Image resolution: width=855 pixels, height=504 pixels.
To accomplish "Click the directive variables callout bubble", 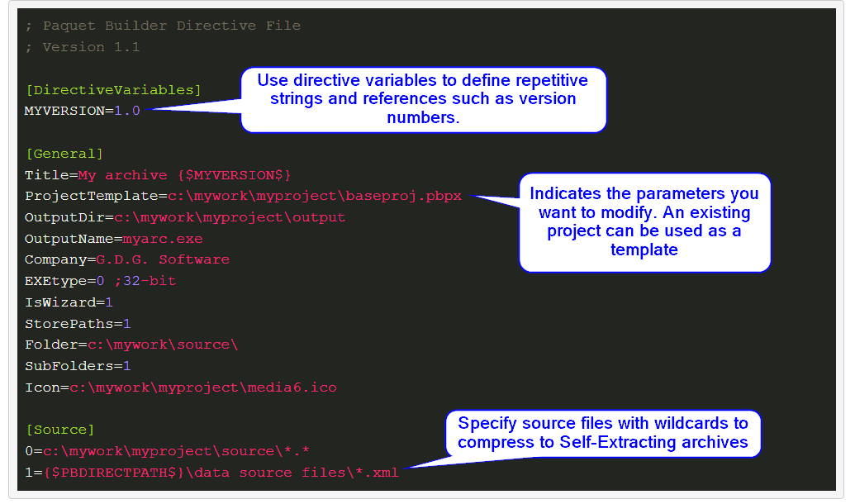I will (x=422, y=99).
